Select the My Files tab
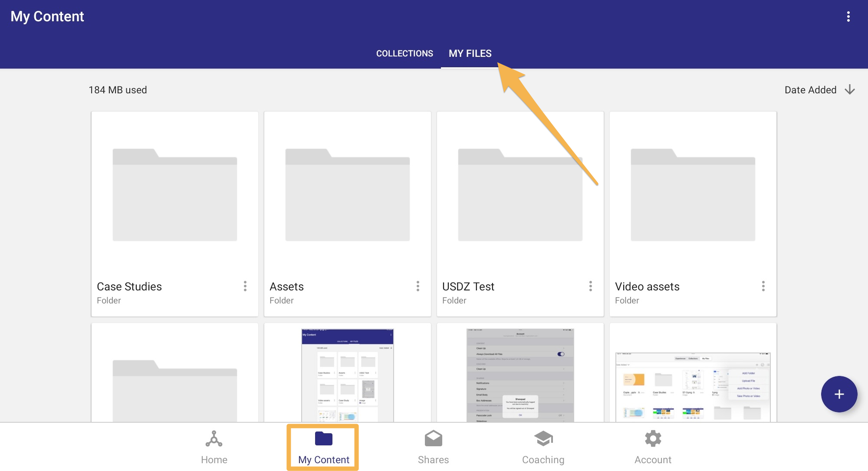The width and height of the screenshot is (868, 471). (x=470, y=53)
